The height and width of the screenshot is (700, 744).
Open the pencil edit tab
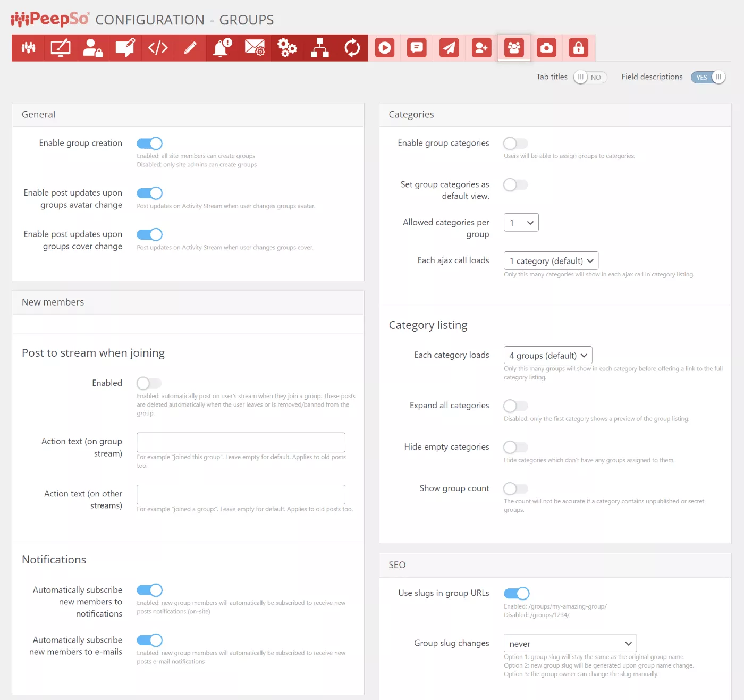click(x=190, y=48)
